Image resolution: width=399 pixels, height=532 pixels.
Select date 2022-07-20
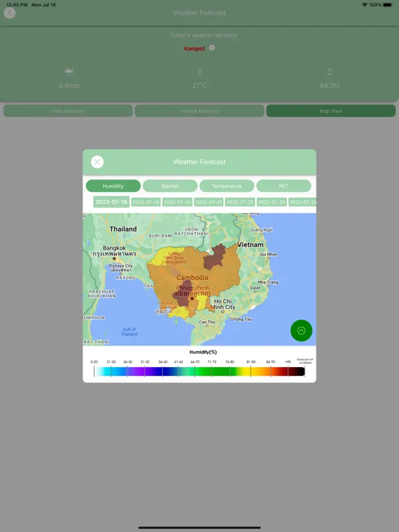[x=177, y=202]
